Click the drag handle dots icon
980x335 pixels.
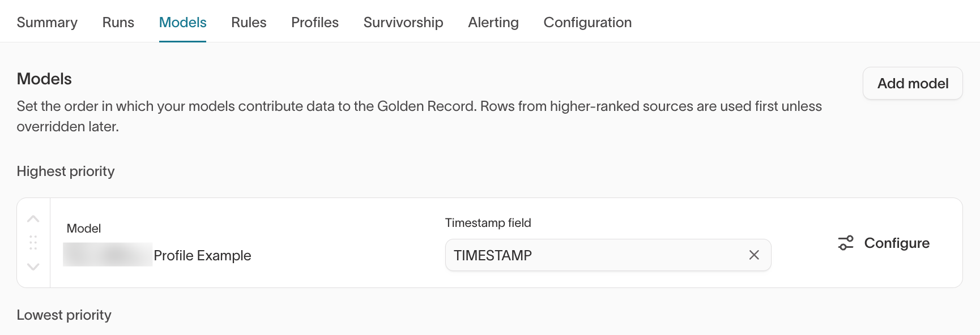tap(33, 243)
